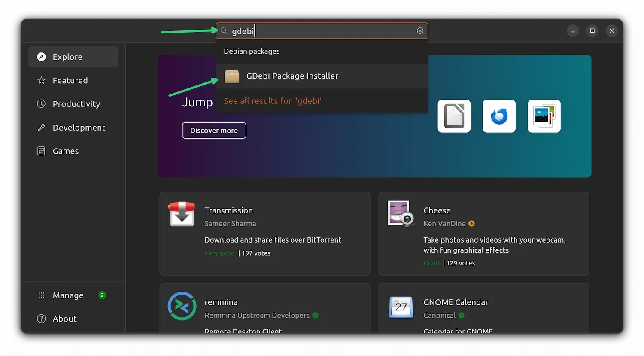Open the Cheese app title

coord(437,210)
